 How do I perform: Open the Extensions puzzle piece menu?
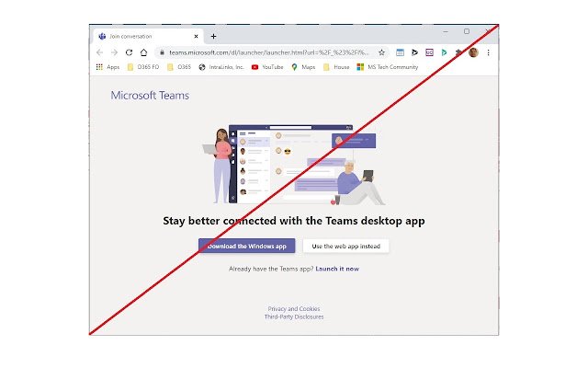(x=458, y=52)
